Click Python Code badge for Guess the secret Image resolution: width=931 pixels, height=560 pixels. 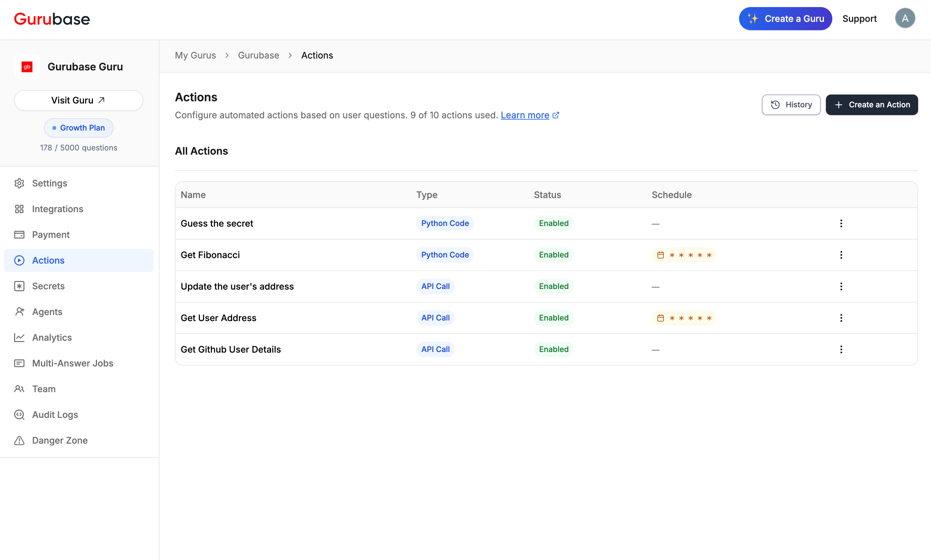pyautogui.click(x=445, y=223)
